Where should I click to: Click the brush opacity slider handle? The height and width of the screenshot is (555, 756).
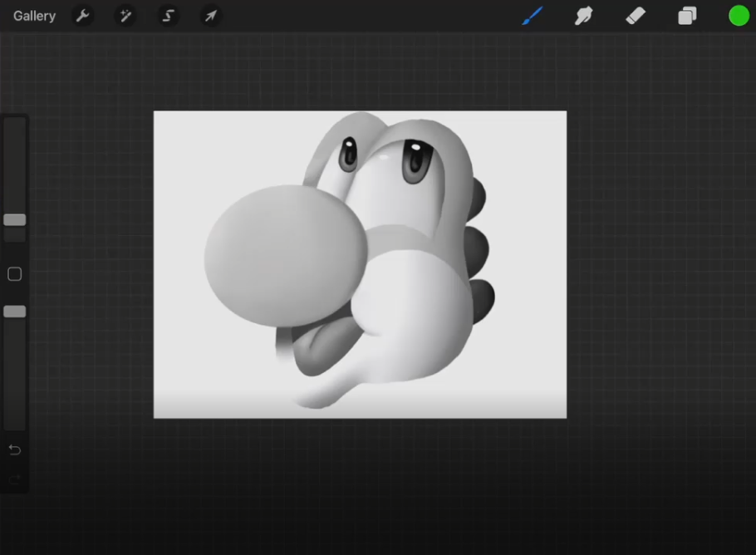(x=14, y=312)
